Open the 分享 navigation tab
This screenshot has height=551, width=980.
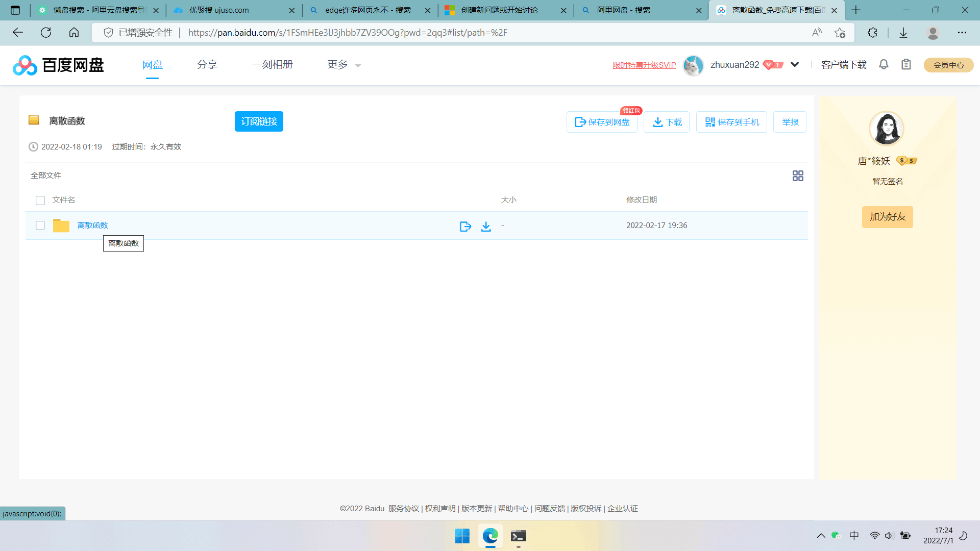point(207,65)
